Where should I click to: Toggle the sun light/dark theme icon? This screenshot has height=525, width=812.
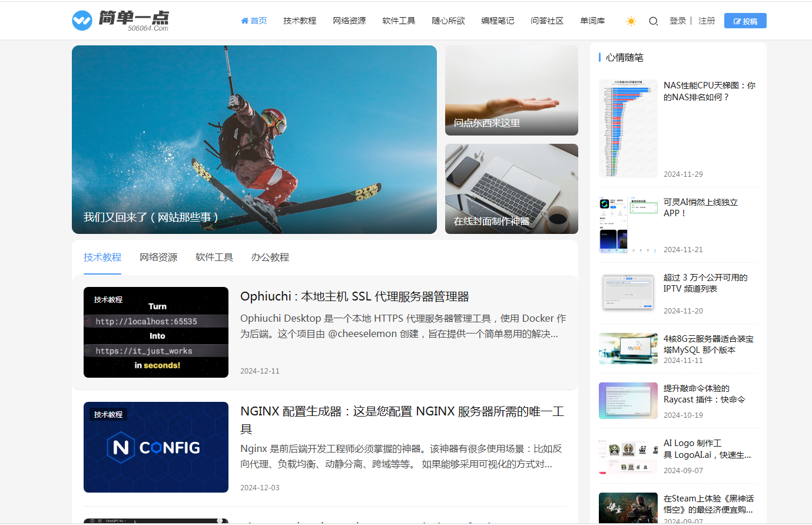[631, 21]
